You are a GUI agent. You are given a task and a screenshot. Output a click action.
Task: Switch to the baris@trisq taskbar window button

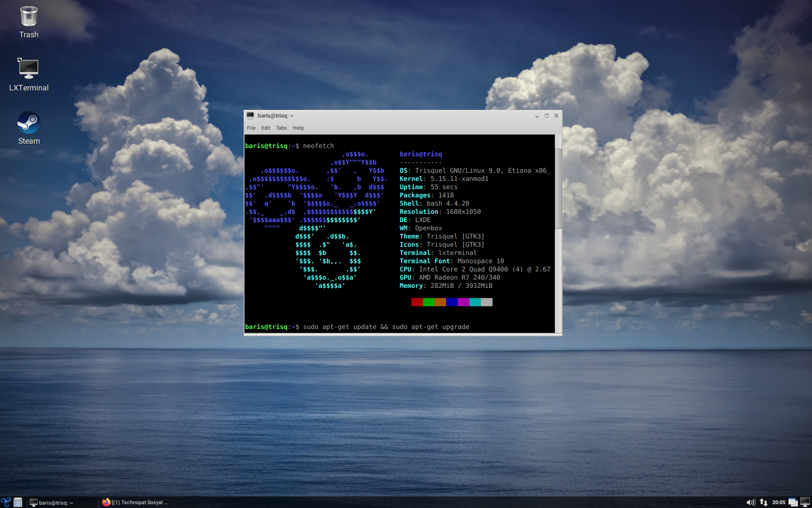(62, 502)
